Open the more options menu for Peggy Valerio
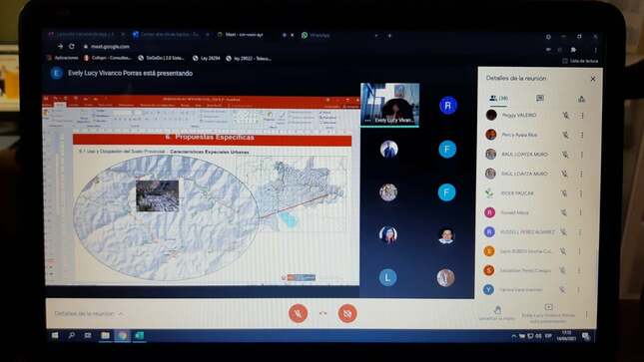644x362 pixels. pyautogui.click(x=582, y=116)
